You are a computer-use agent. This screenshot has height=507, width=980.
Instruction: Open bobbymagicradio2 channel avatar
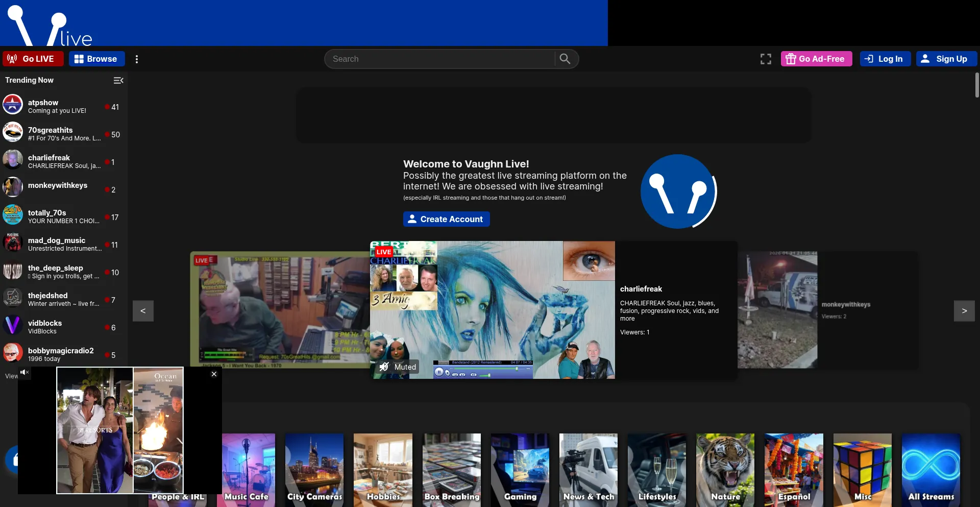[x=13, y=352]
